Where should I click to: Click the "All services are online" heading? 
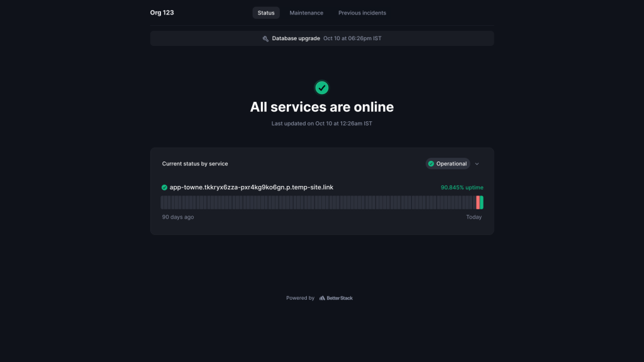pos(322,107)
